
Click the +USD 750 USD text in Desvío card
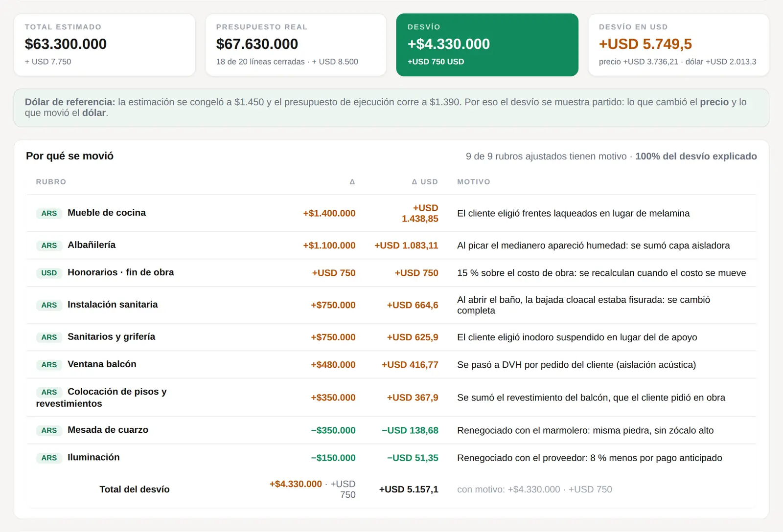point(436,62)
